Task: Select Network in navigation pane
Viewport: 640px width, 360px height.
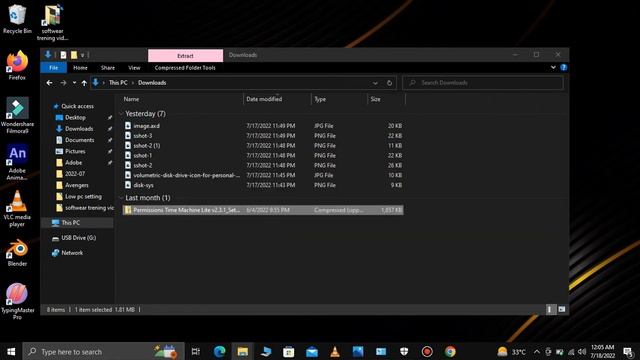Action: 72,253
